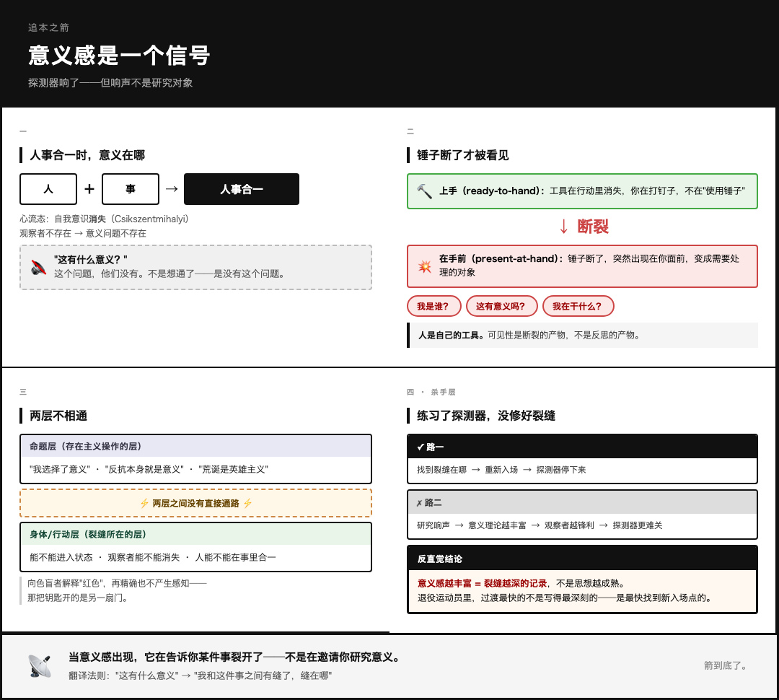Click the 追本之箭 label
Screen dimensions: 779x700
pyautogui.click(x=48, y=27)
